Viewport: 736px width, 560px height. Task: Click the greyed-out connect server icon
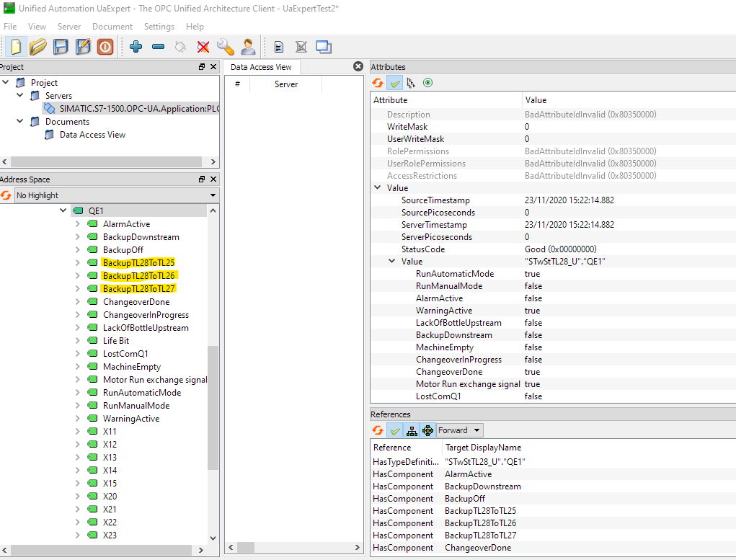pyautogui.click(x=181, y=46)
